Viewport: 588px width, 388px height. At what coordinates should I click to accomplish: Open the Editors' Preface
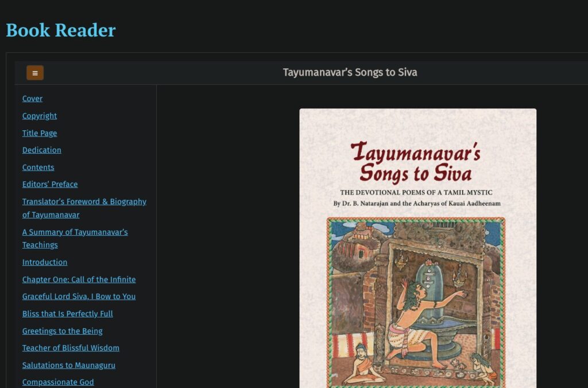(x=50, y=184)
